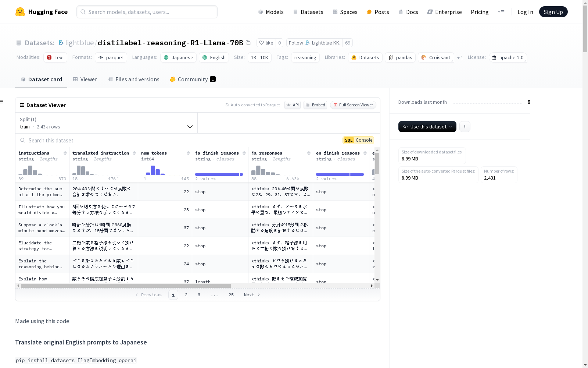Filter by the Text modality tag
The height and width of the screenshot is (368, 588).
coord(55,57)
